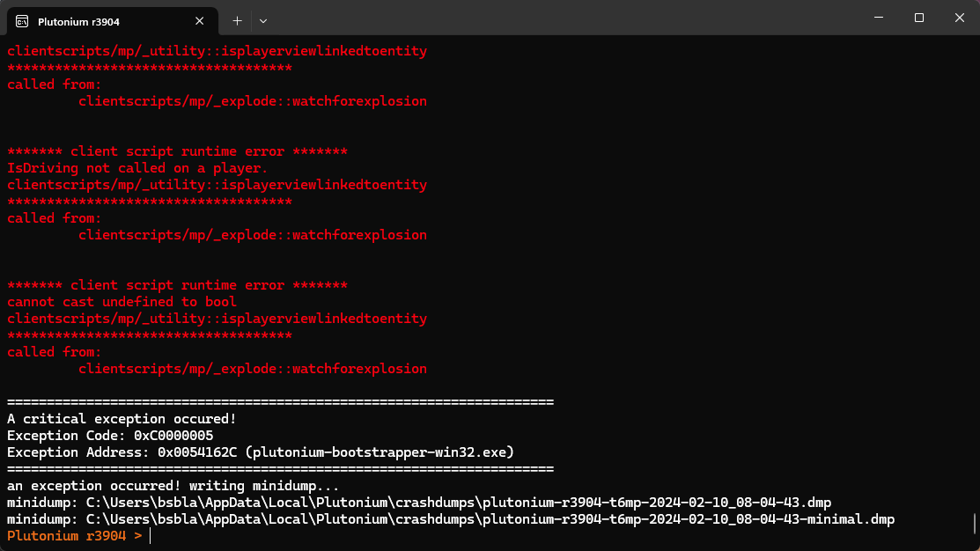Viewport: 980px width, 551px height.
Task: Minimize the terminal window
Action: coord(879,18)
